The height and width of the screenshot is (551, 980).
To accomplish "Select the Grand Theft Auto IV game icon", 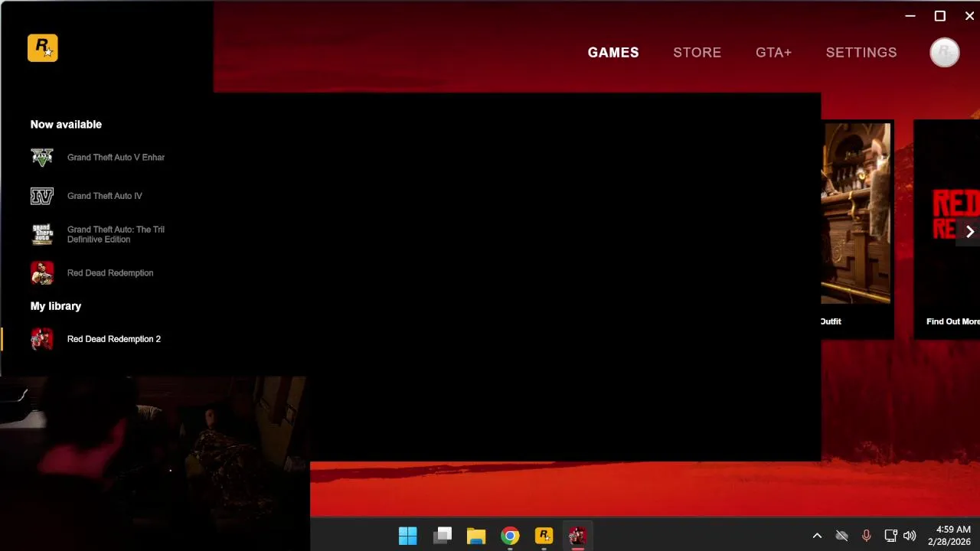I will 42,196.
